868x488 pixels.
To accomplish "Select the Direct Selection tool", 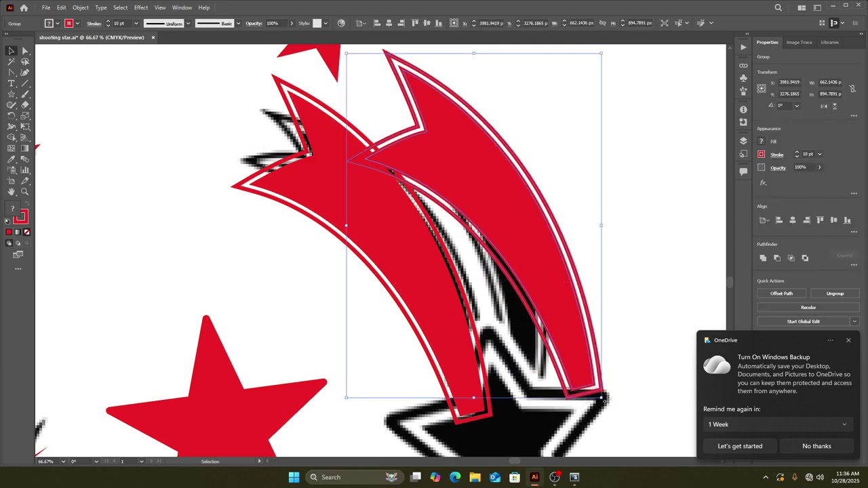I will 25,51.
